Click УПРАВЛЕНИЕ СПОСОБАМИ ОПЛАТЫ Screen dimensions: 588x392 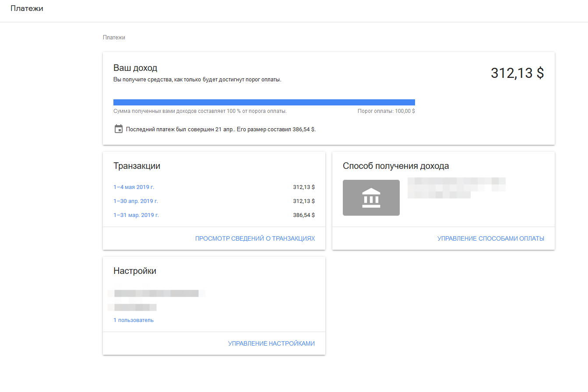click(x=490, y=238)
